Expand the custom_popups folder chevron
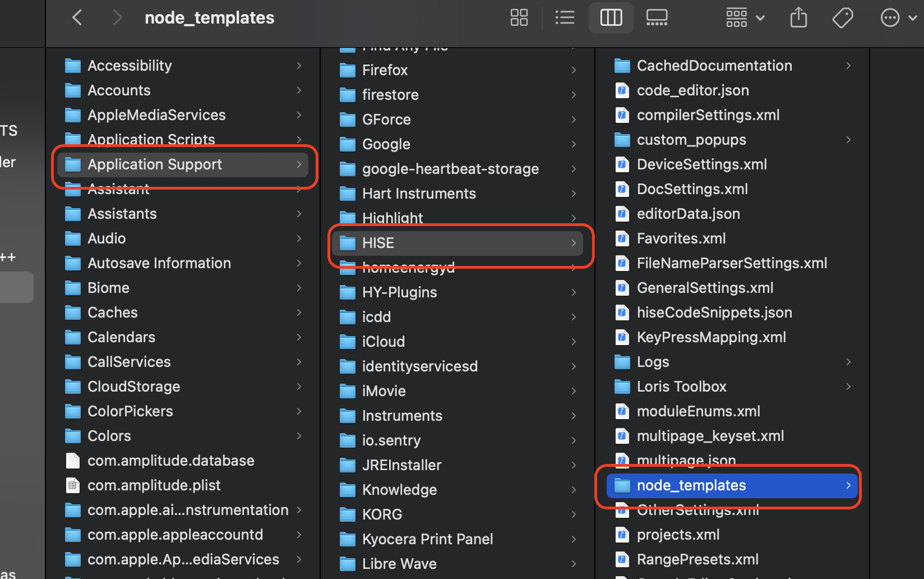 point(848,140)
